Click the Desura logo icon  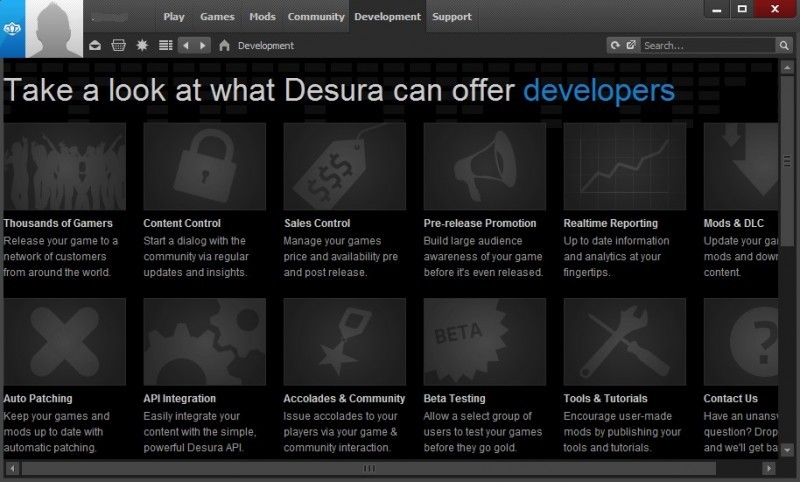pyautogui.click(x=12, y=29)
